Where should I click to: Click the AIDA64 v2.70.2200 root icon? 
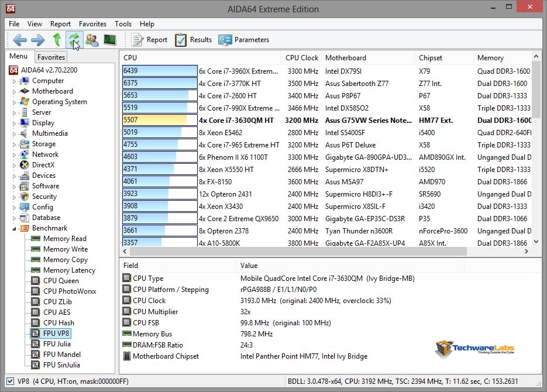tap(13, 70)
